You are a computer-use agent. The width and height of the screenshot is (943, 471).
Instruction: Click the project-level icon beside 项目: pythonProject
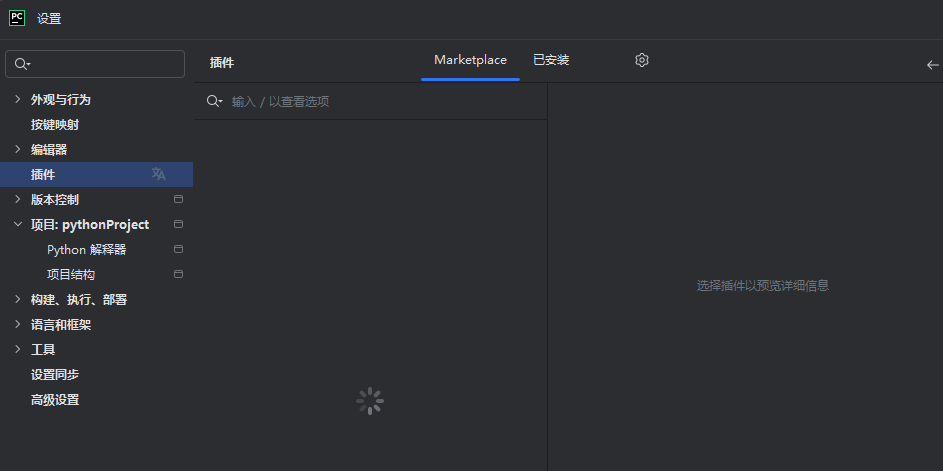(x=178, y=224)
